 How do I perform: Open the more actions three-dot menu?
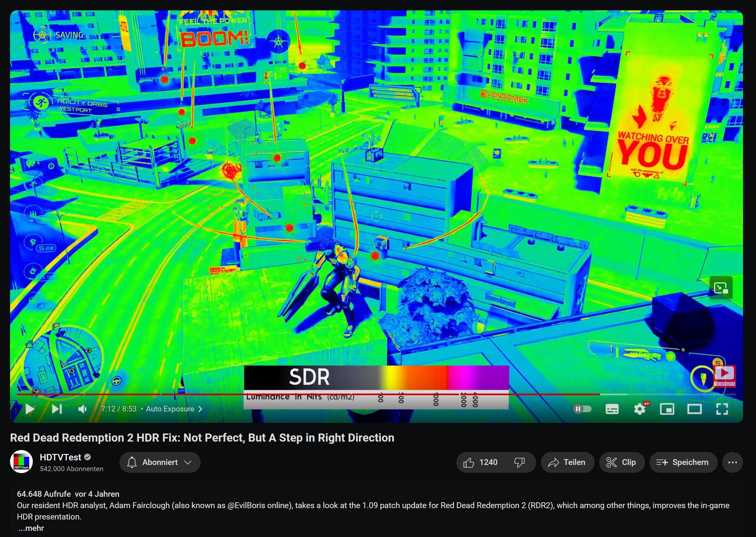coord(733,462)
